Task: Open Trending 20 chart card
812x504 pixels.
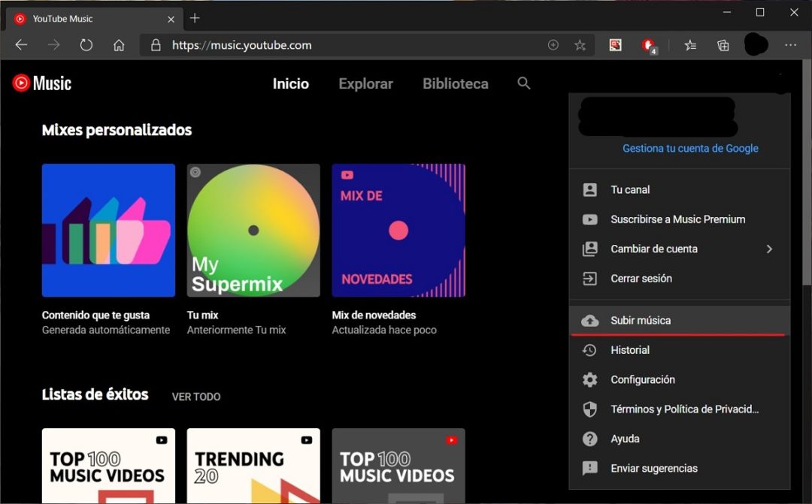Action: pyautogui.click(x=253, y=466)
